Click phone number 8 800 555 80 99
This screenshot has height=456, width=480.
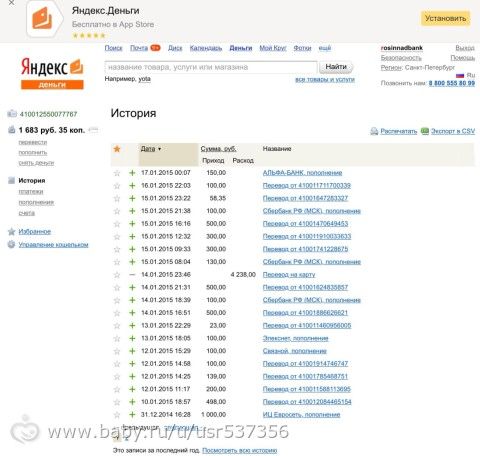pyautogui.click(x=452, y=83)
